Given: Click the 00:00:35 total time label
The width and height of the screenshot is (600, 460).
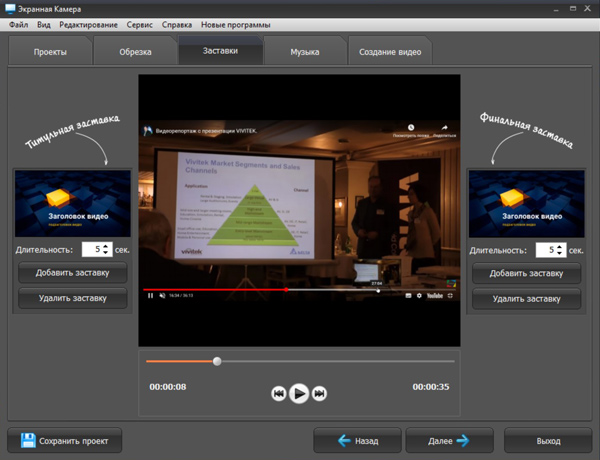Looking at the screenshot, I should [431, 387].
